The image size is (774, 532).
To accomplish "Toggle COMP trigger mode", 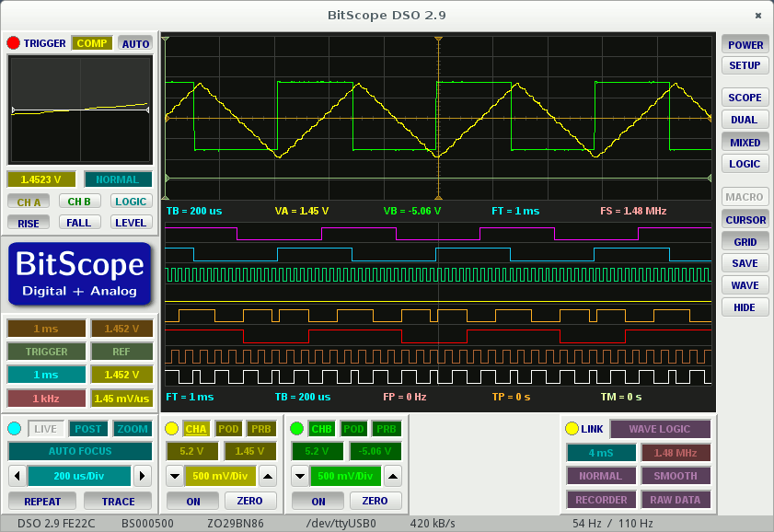I will pyautogui.click(x=92, y=42).
